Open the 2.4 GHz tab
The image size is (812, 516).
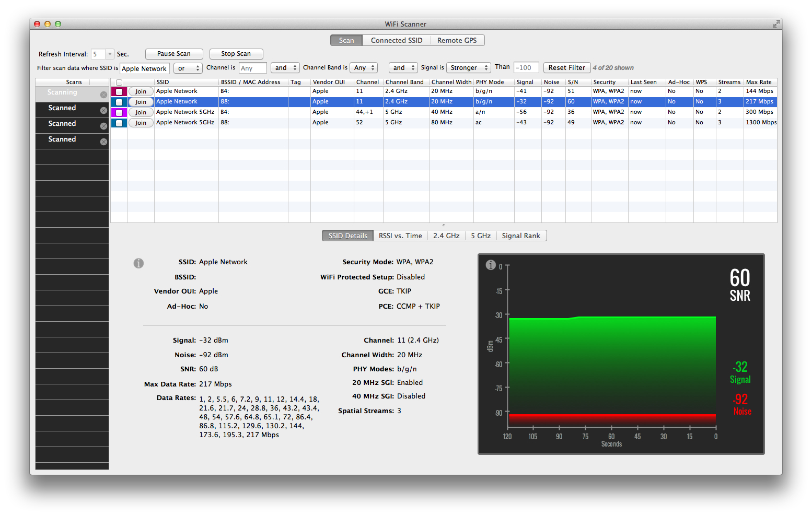pyautogui.click(x=446, y=236)
